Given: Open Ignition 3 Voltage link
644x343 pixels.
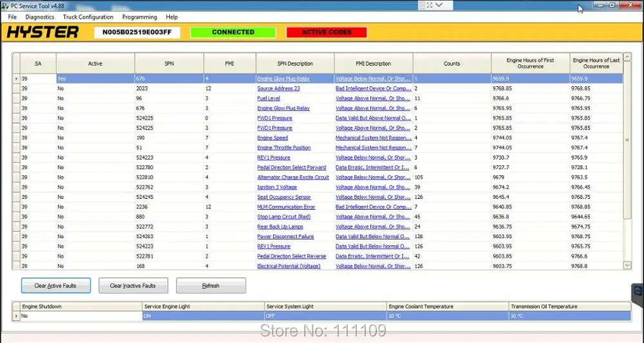Looking at the screenshot, I should 277,187.
